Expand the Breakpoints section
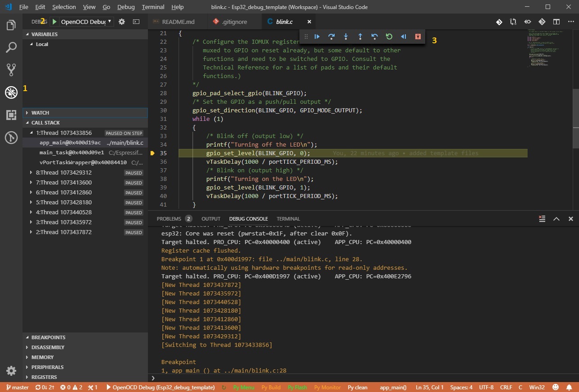Screen dimensions: 579x392 coord(48,337)
